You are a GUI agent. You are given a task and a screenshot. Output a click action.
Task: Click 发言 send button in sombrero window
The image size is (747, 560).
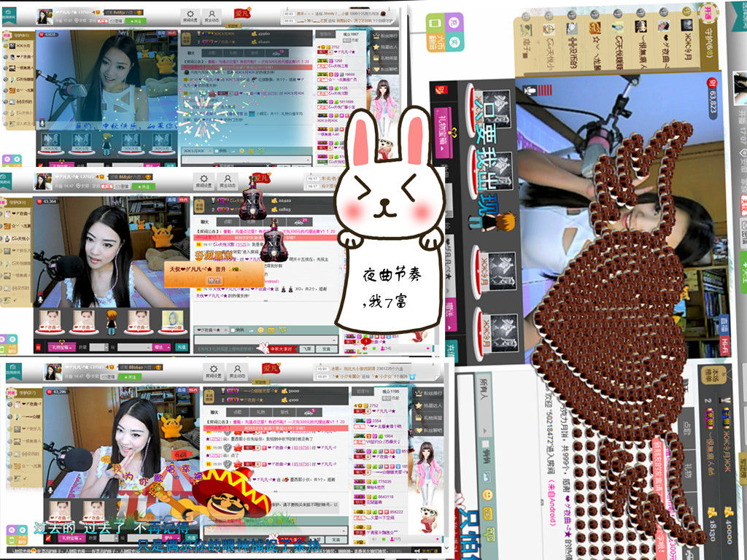(x=336, y=540)
